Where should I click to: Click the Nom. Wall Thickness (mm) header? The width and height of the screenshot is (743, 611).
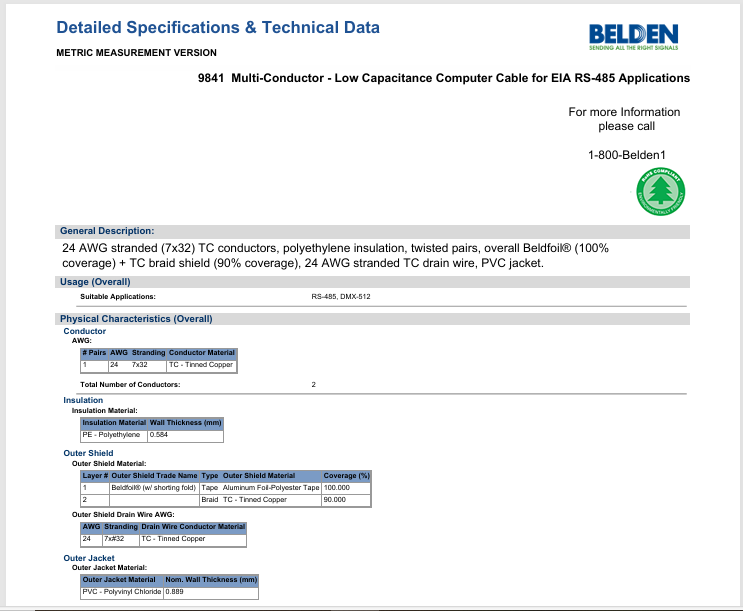point(210,580)
